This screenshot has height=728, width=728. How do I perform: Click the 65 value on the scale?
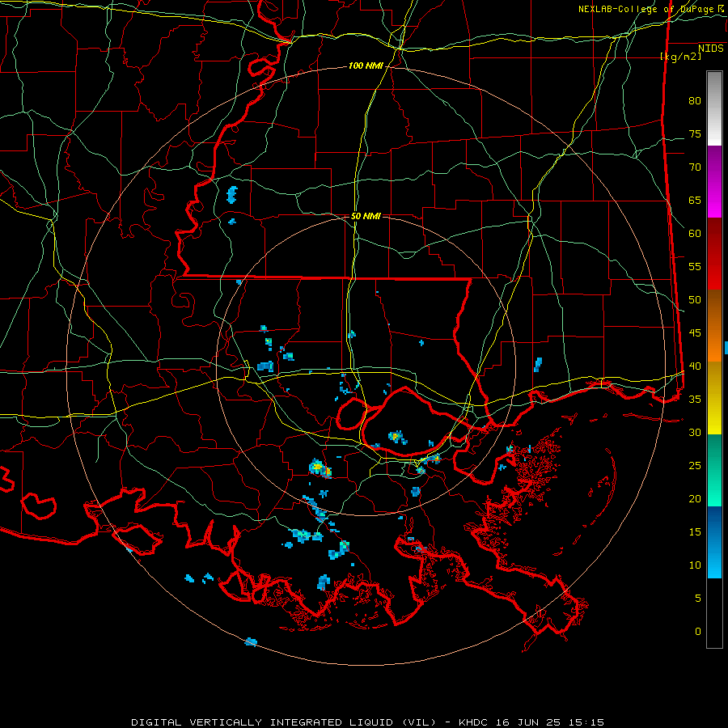coord(695,200)
